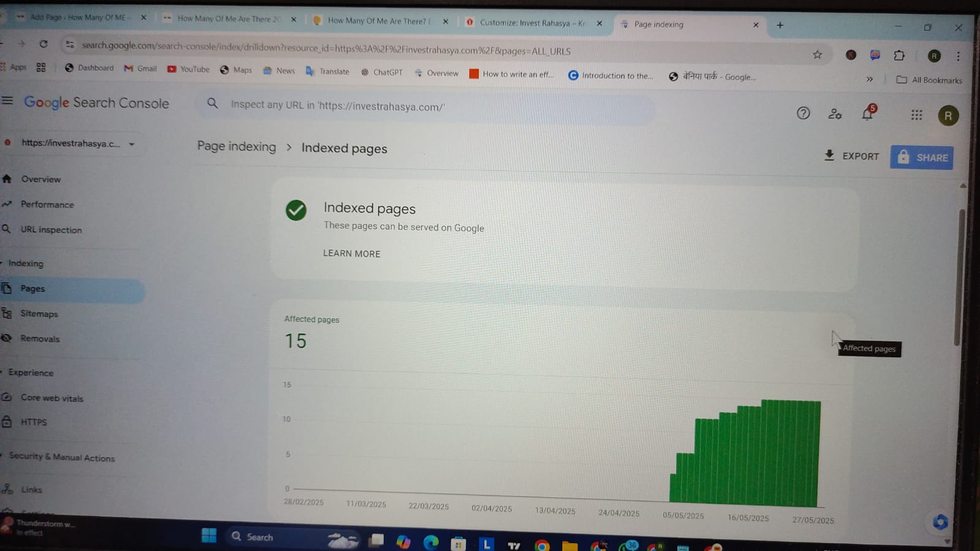The image size is (980, 551).
Task: Click the LEARN MORE link
Action: coord(352,253)
